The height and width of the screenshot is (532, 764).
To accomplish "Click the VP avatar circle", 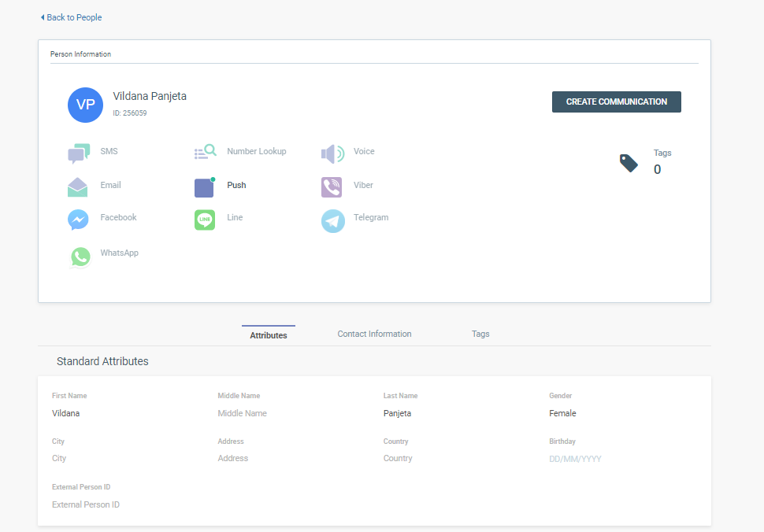I will [85, 105].
